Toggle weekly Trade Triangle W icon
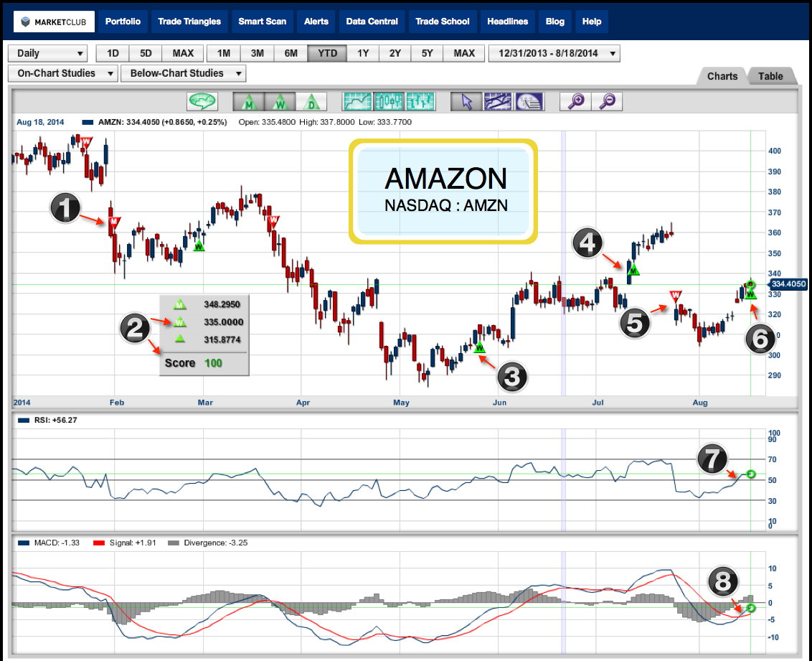The image size is (812, 661). 280,101
